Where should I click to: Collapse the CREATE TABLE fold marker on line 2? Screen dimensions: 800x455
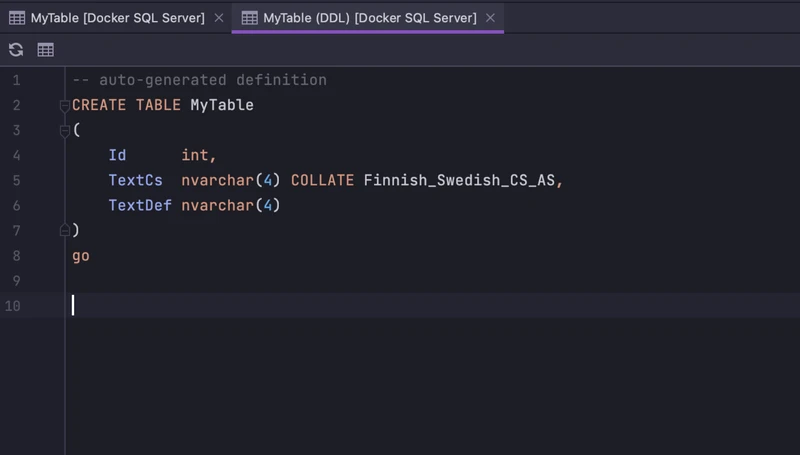click(x=65, y=105)
